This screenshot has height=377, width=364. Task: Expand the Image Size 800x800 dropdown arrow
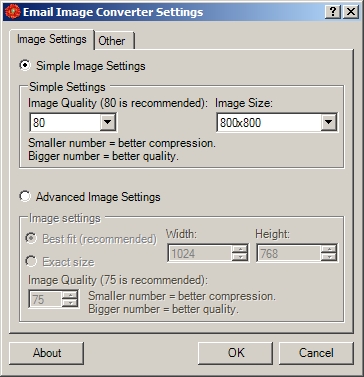click(329, 123)
